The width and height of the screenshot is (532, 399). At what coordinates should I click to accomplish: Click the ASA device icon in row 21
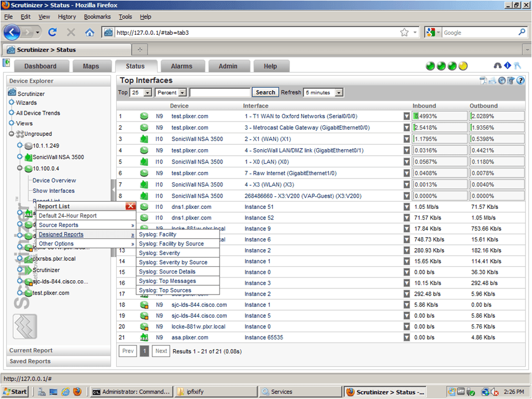(144, 337)
